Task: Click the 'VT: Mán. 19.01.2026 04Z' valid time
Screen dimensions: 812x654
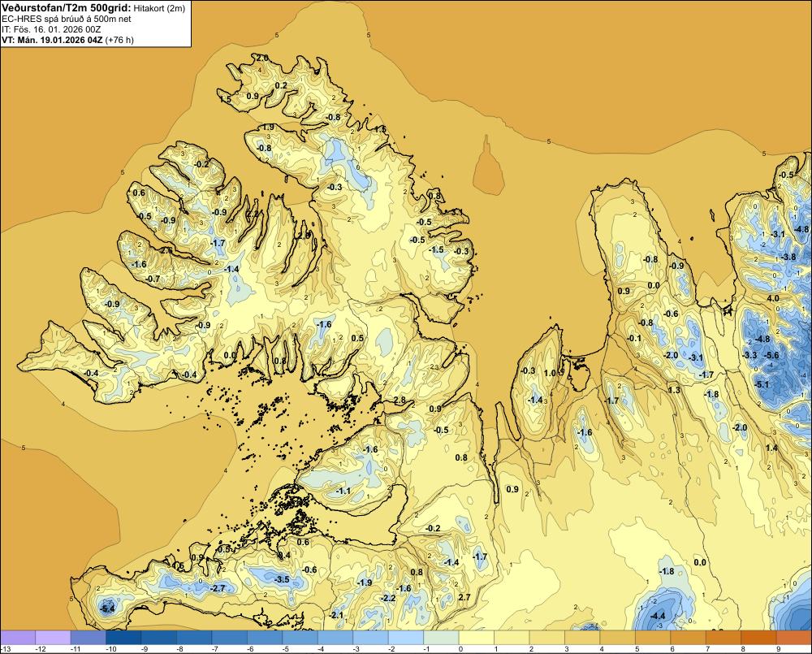Action: pos(52,40)
